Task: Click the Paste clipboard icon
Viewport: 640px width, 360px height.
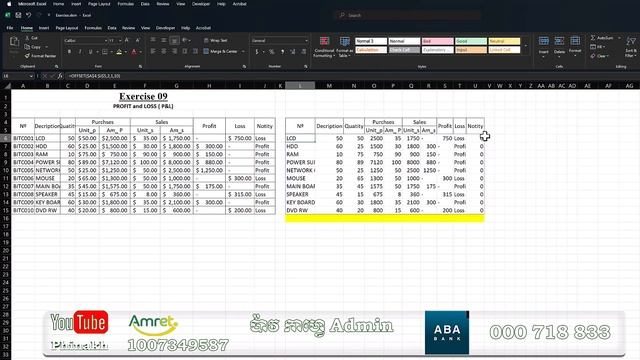Action: [x=14, y=42]
